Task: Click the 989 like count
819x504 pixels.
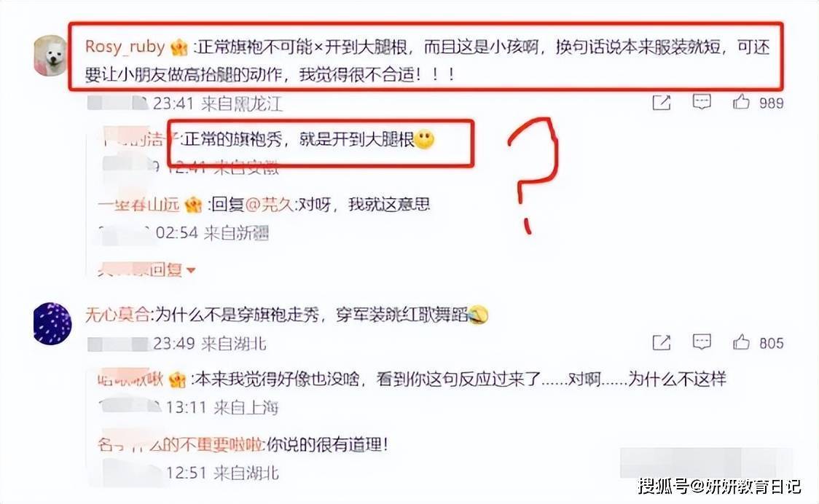Action: pyautogui.click(x=771, y=103)
